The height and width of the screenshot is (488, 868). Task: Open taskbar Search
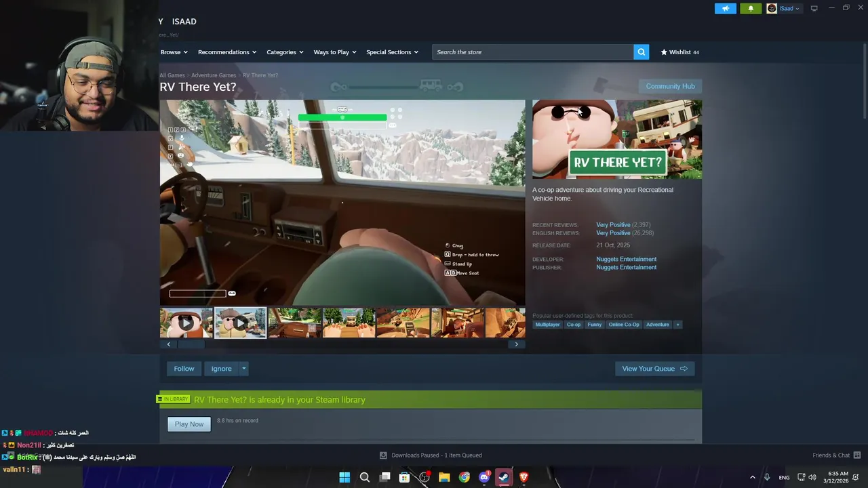tap(364, 477)
